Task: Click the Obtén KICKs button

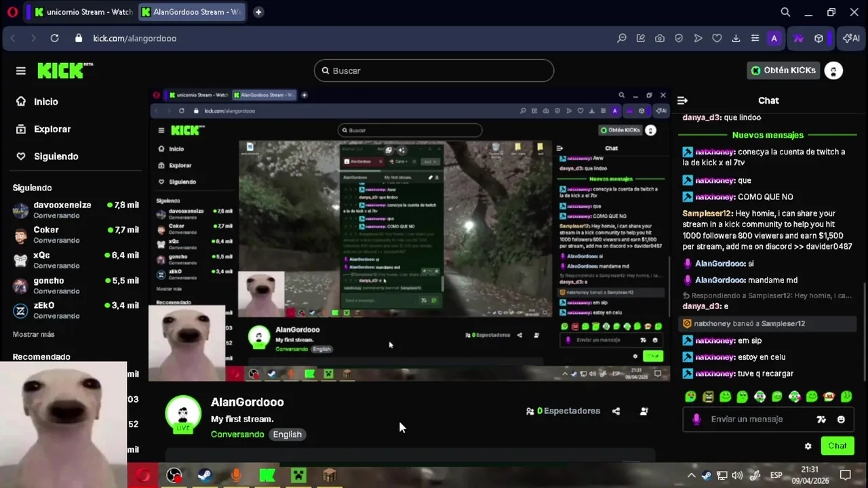Action: pyautogui.click(x=783, y=70)
